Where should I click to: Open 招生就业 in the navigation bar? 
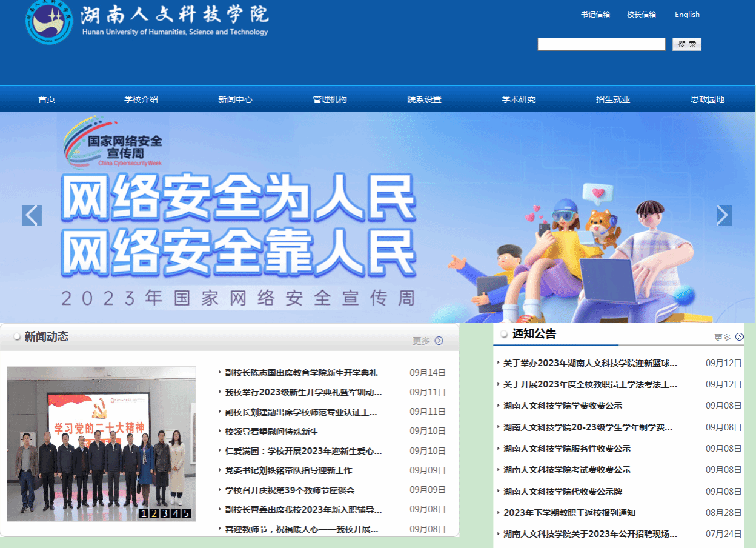pos(613,99)
